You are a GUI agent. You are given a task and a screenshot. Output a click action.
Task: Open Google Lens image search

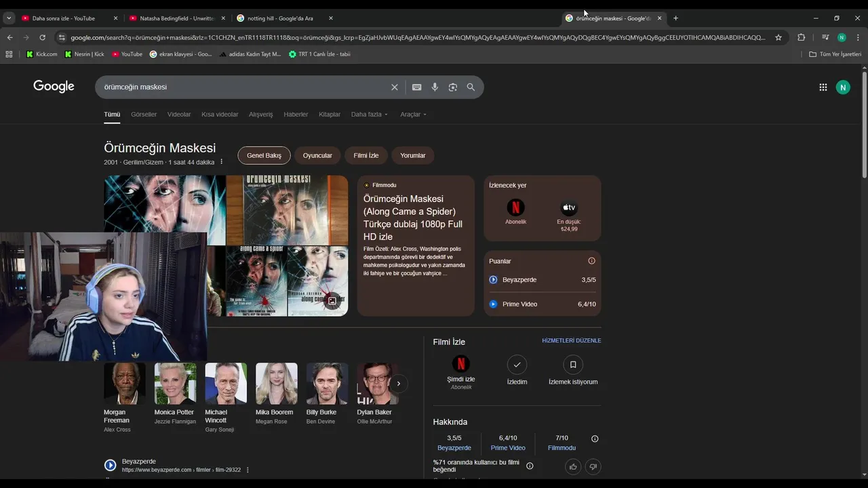[x=453, y=87]
